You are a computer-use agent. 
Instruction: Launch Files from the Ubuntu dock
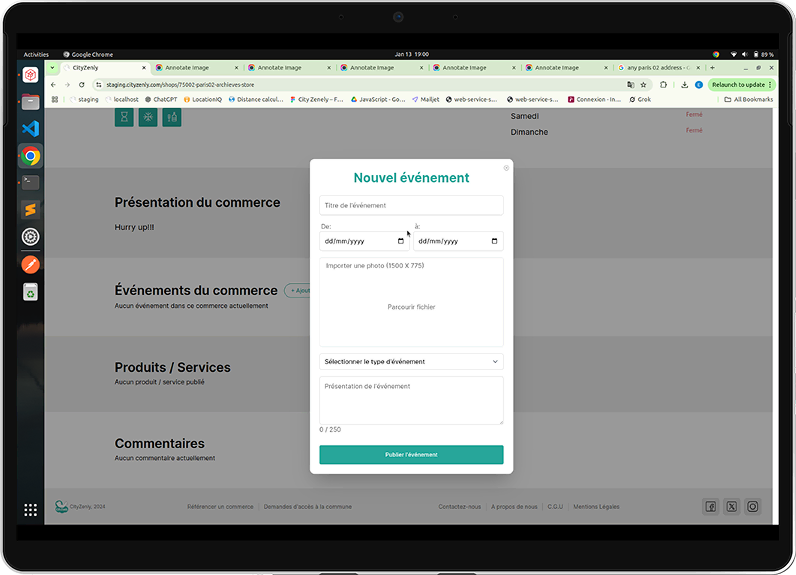tap(30, 102)
